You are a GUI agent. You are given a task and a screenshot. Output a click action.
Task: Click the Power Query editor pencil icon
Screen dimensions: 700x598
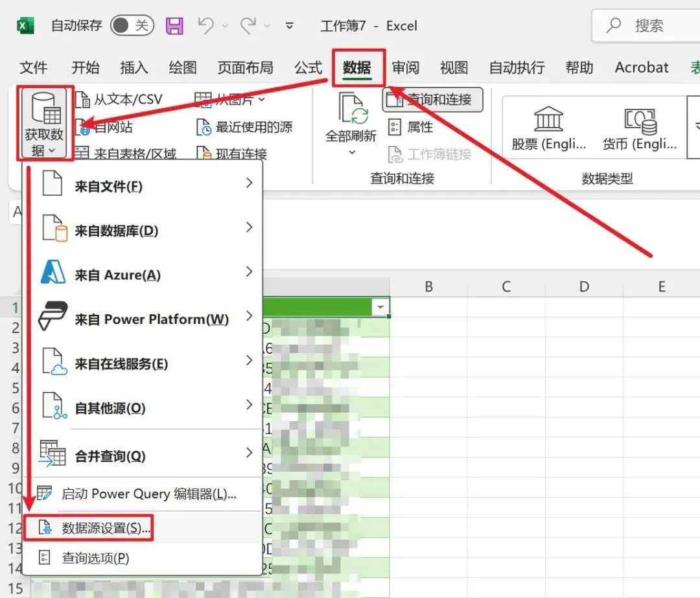click(x=44, y=493)
